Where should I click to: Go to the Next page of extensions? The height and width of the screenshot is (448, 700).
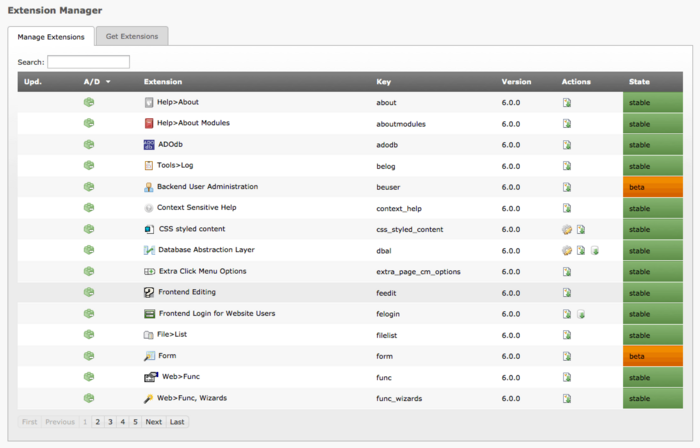(153, 422)
